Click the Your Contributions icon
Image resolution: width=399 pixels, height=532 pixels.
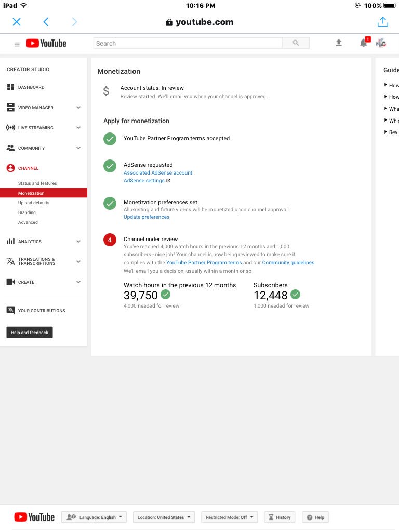click(x=10, y=310)
